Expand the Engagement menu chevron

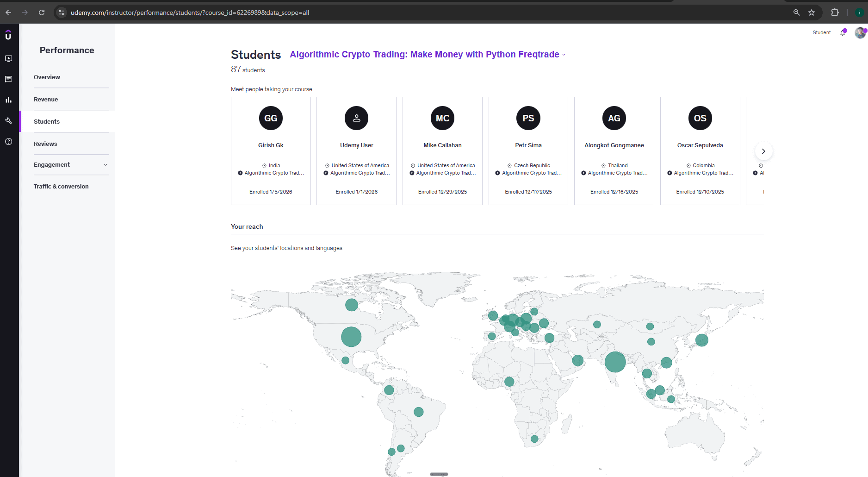click(105, 165)
